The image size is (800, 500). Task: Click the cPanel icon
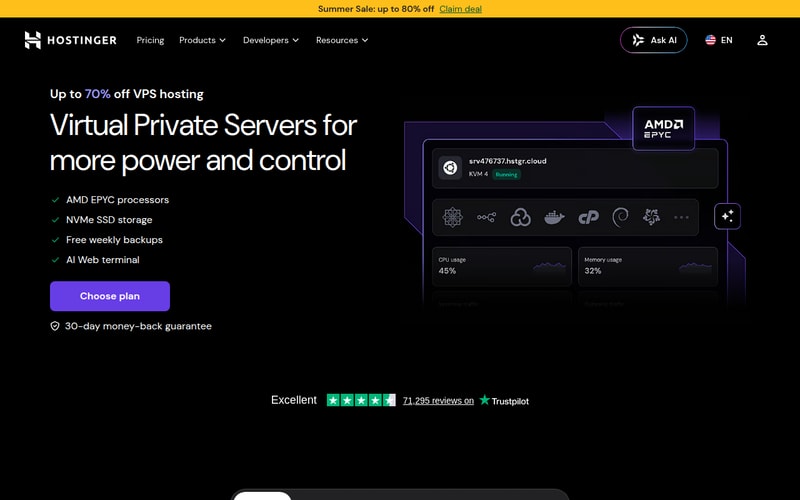click(588, 218)
